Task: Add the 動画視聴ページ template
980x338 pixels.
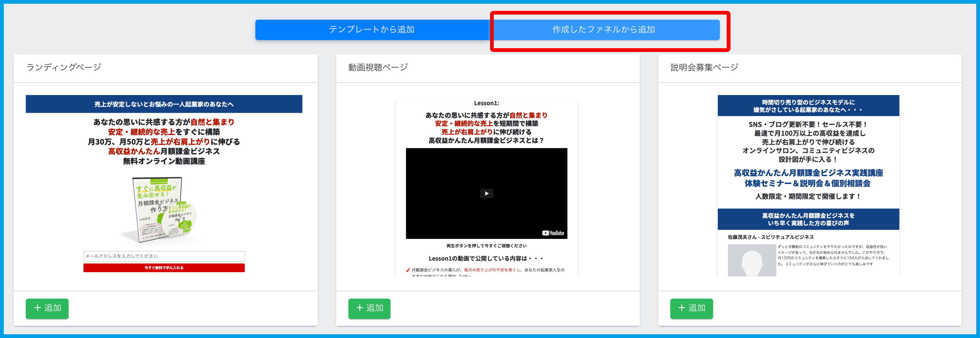Action: coord(369,308)
